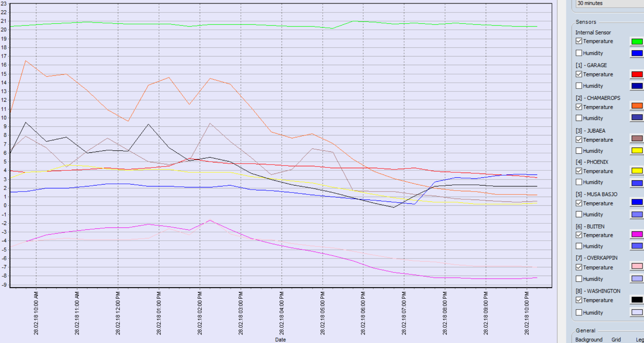The height and width of the screenshot is (343, 644).
Task: Select yellow PHOENIX Temperature color swatch
Action: (637, 171)
